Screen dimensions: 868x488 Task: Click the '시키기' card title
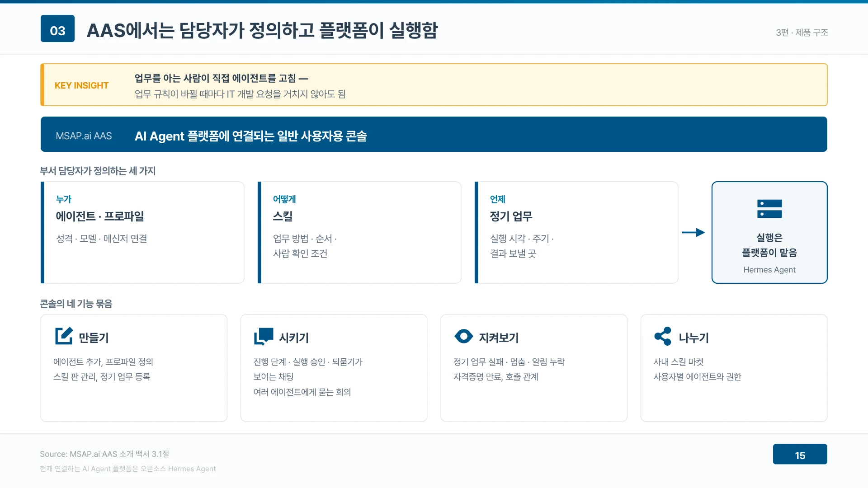[294, 338]
